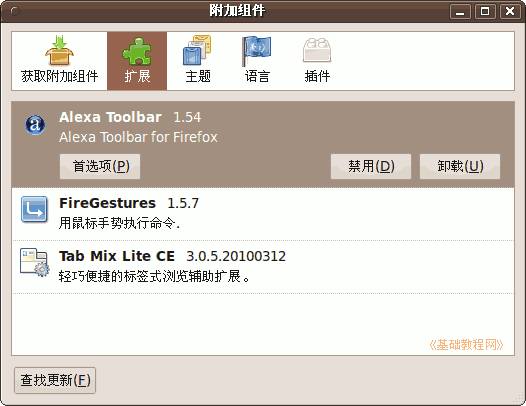Switch to the 语言 tab label
This screenshot has width=526, height=406.
click(x=257, y=76)
